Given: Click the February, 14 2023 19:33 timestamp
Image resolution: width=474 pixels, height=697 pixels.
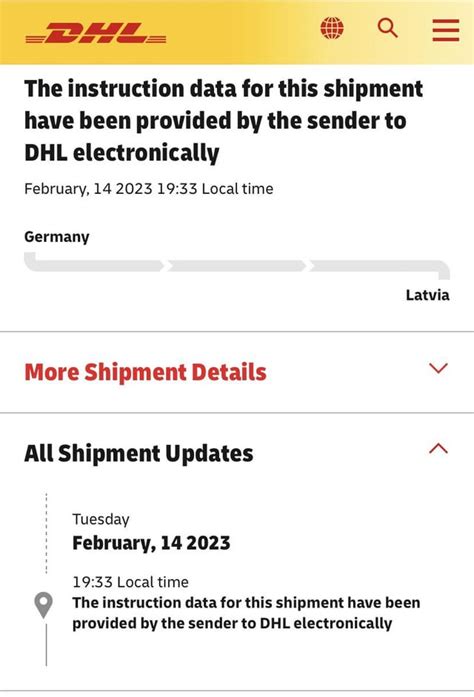Looking at the screenshot, I should (149, 188).
